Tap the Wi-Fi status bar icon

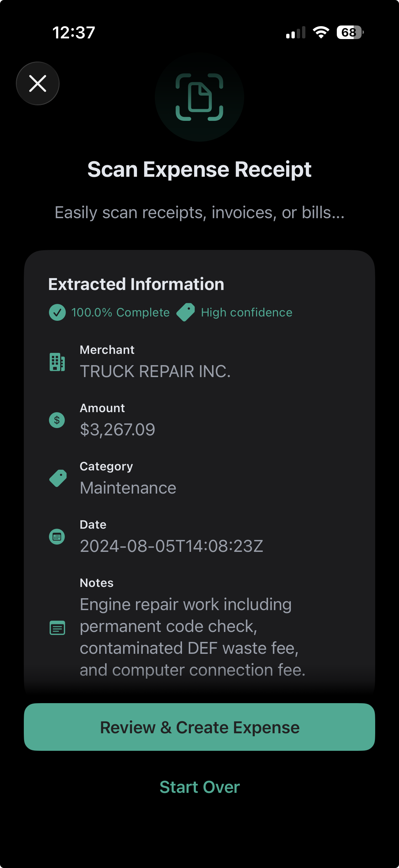point(321,32)
